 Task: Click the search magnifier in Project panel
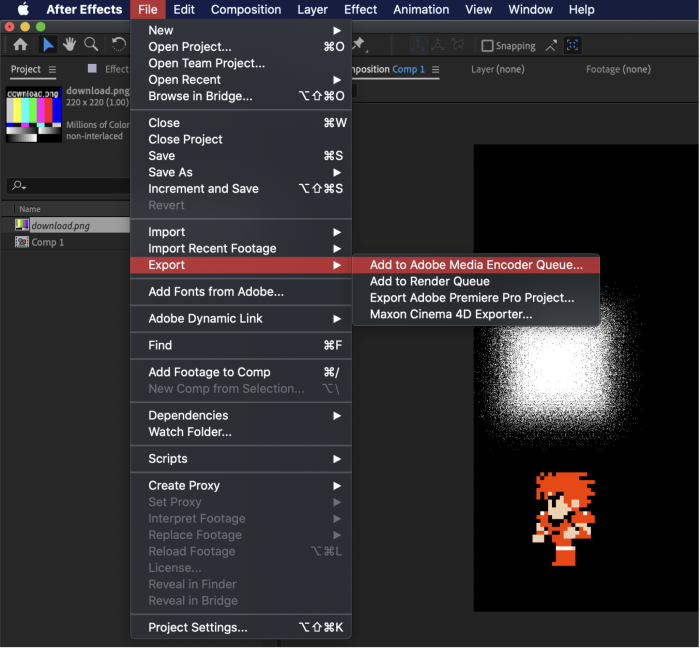pyautogui.click(x=19, y=185)
